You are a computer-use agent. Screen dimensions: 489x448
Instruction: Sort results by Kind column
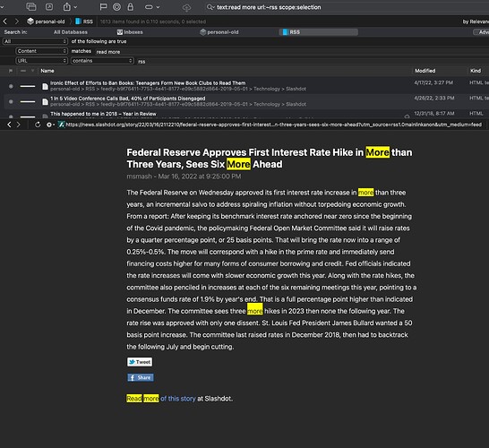coord(476,71)
